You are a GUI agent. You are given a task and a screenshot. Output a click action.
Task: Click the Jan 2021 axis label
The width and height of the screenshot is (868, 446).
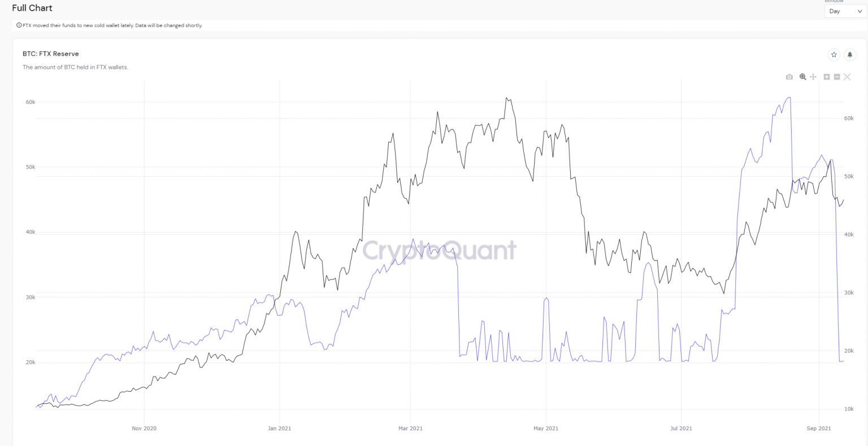coord(280,428)
